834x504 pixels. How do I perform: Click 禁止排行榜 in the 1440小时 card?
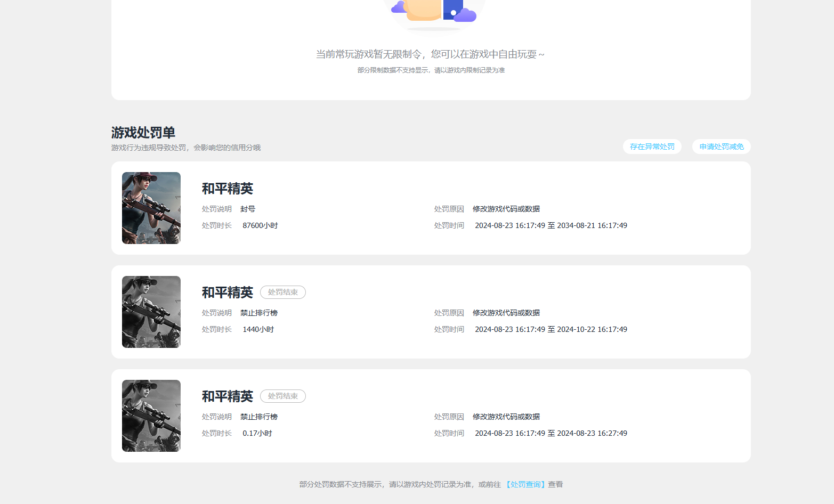(259, 313)
